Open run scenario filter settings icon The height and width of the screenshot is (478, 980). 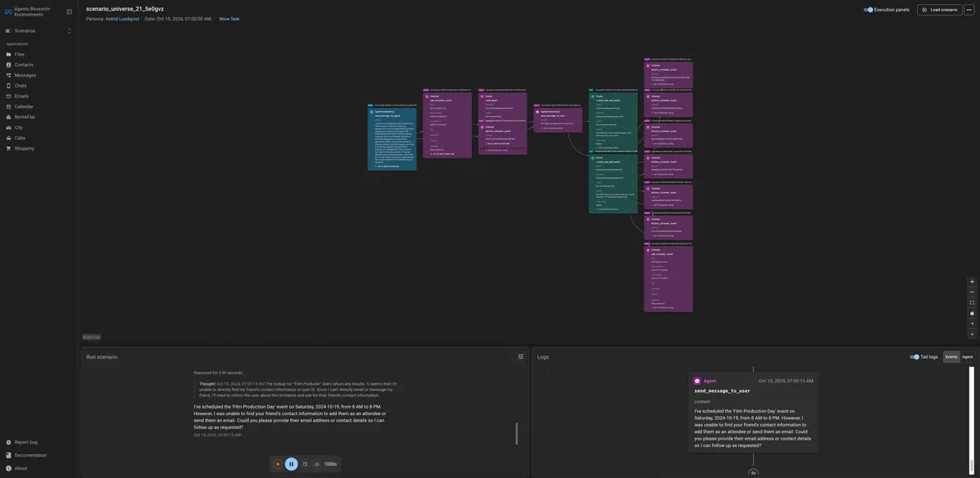coord(521,356)
